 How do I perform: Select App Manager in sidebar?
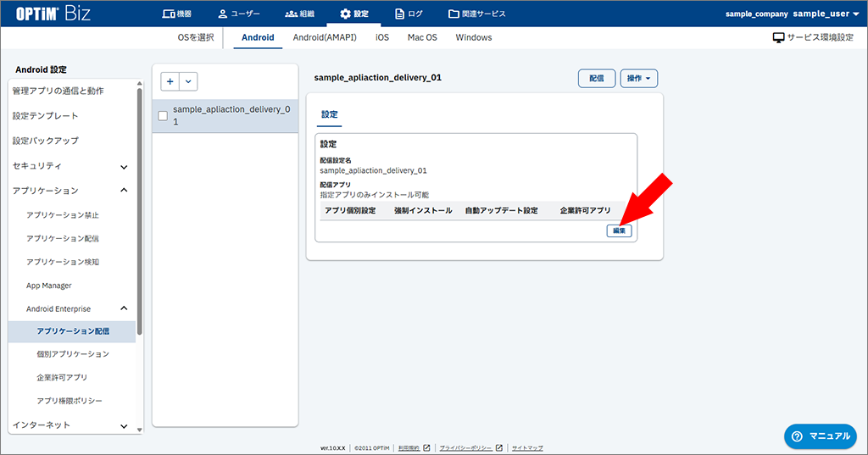pos(48,286)
